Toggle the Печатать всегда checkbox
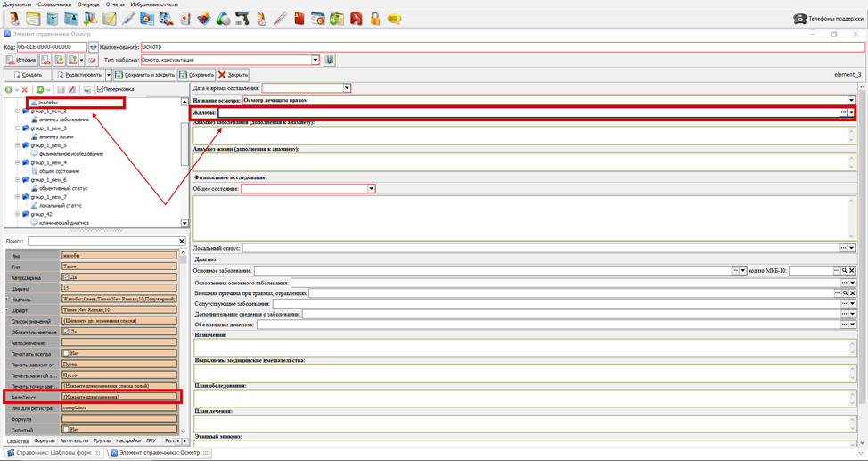Viewport: 868px width, 461px height. click(x=65, y=353)
